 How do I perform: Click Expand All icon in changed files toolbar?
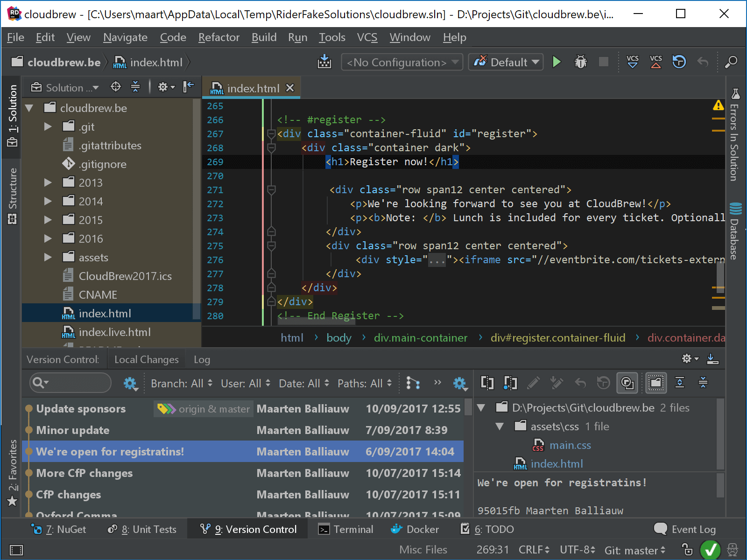click(x=680, y=383)
